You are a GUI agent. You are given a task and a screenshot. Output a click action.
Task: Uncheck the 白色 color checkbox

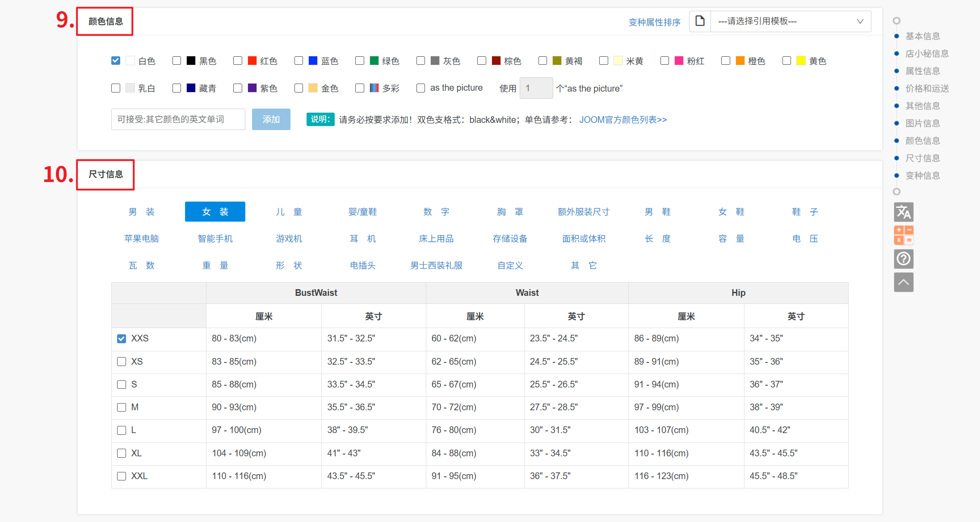116,61
